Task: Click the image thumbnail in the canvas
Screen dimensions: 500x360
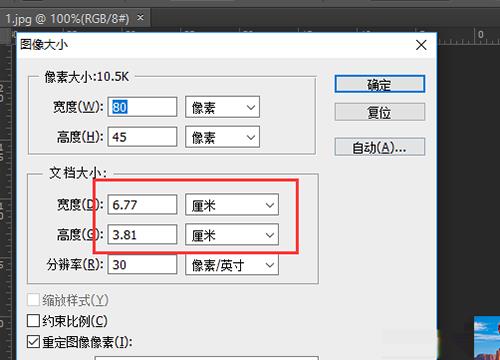Action: pos(487,338)
